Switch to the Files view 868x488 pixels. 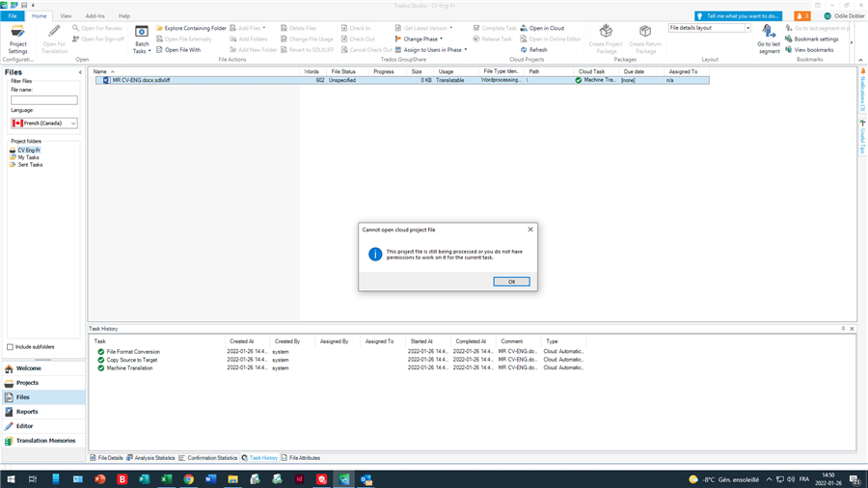pyautogui.click(x=43, y=397)
